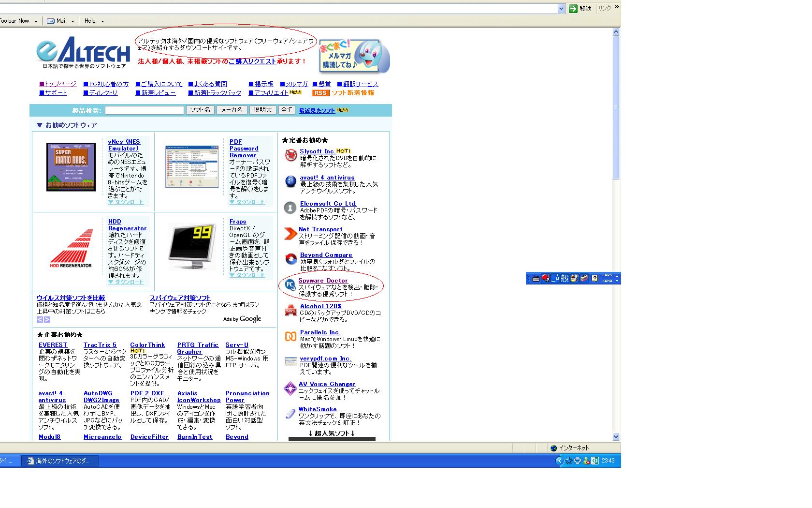812x508 pixels.
Task: Click the WhiteSmoke pen icon
Action: coord(290,413)
